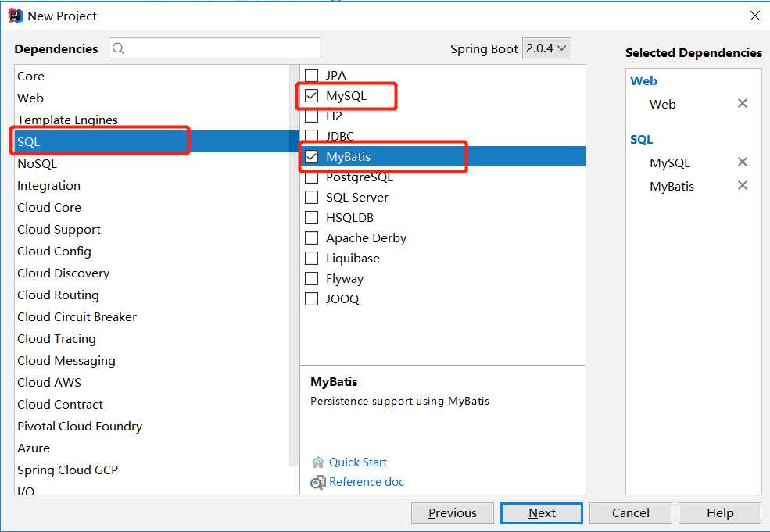Viewport: 770px width, 532px height.
Task: Close the New Project dialog
Action: tap(755, 16)
